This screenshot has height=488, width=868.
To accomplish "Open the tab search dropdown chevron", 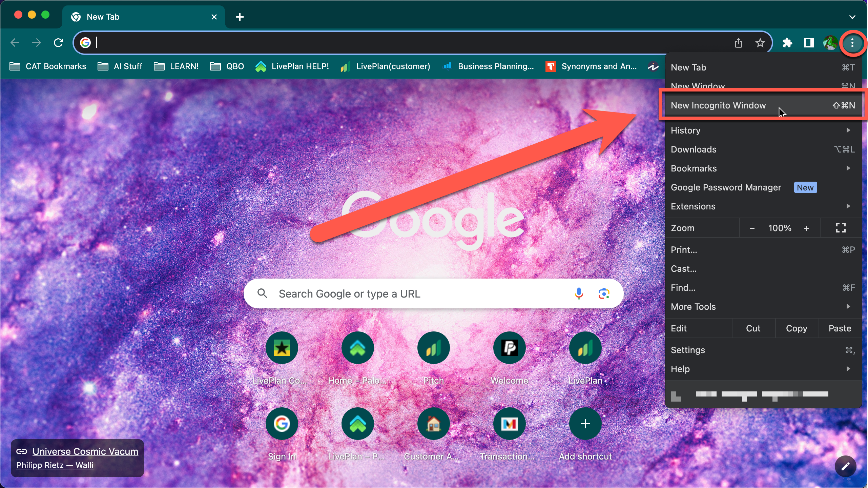I will coord(852,17).
